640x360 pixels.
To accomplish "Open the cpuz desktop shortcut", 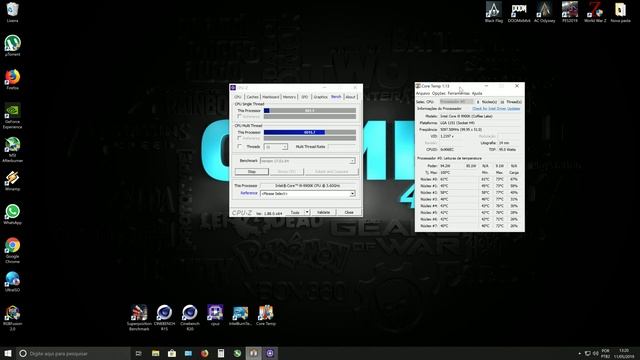I will [215, 315].
